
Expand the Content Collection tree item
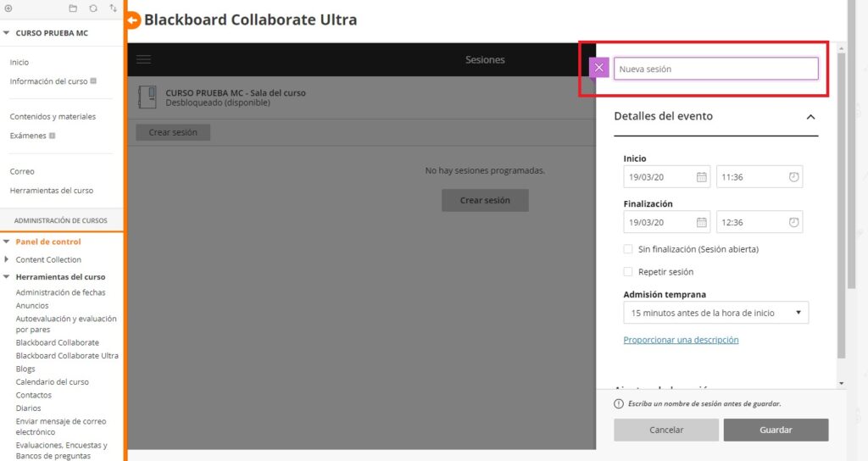pos(7,259)
